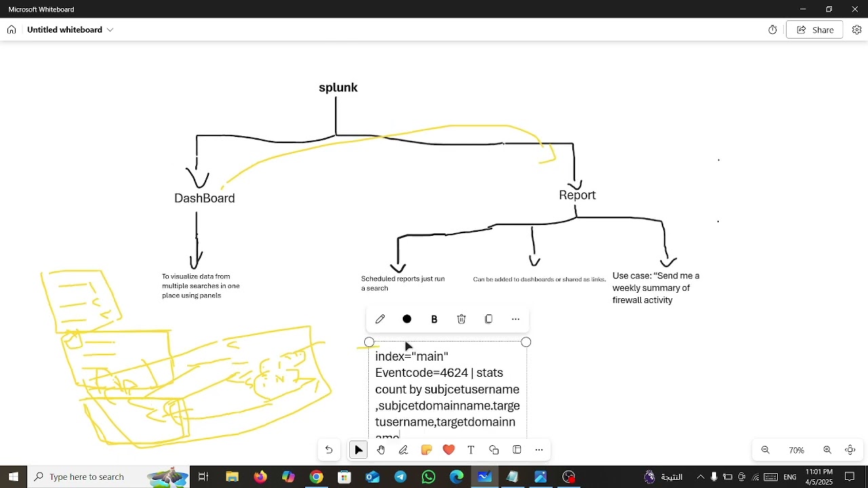Click the microphone tray icon

point(714,477)
